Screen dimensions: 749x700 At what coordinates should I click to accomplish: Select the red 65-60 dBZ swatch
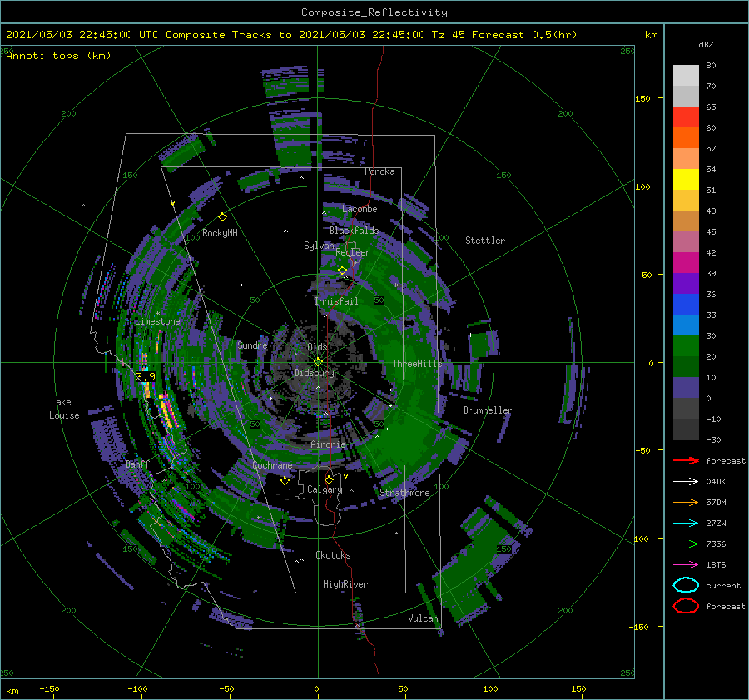[x=686, y=117]
